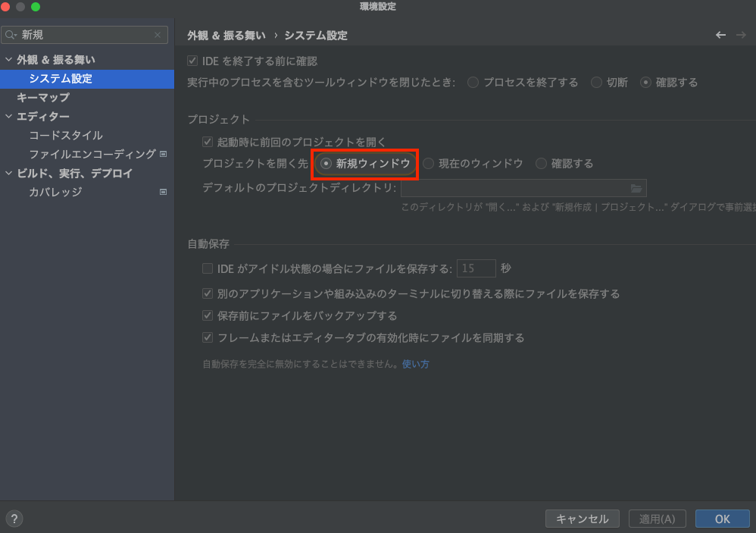The image size is (756, 533).
Task: Click the project-level icon beside カバレッジ
Action: point(164,192)
